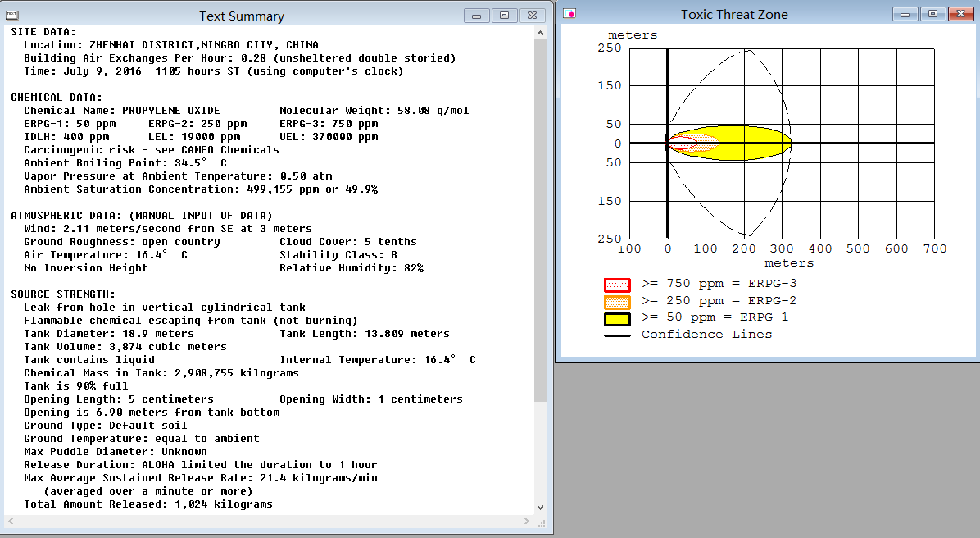Click the horizontal scroll left arrow
Screen dimensions: 980x538
(11, 521)
